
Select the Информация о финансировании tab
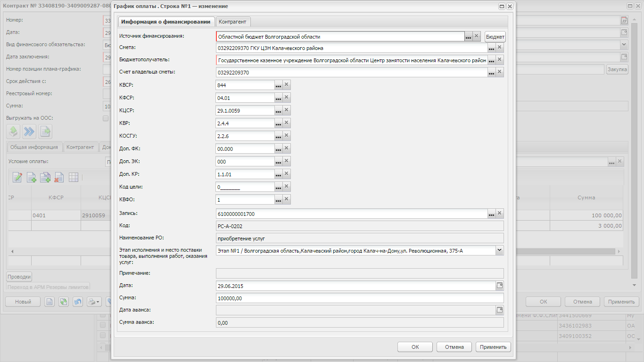pyautogui.click(x=166, y=22)
